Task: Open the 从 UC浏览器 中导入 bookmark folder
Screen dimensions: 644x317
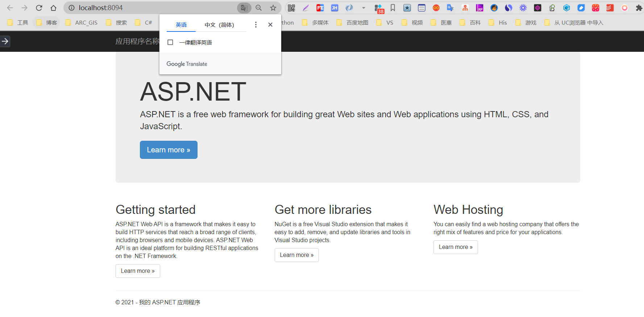Action: pyautogui.click(x=574, y=22)
